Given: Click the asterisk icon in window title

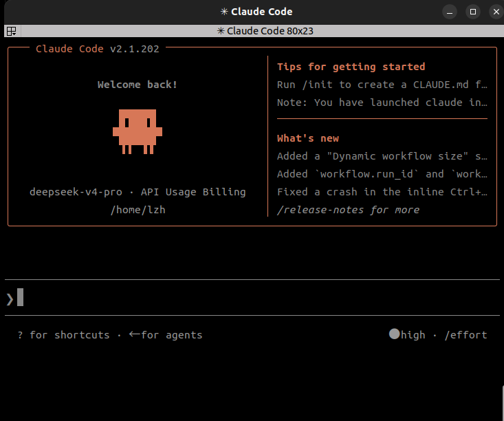Looking at the screenshot, I should coord(224,12).
